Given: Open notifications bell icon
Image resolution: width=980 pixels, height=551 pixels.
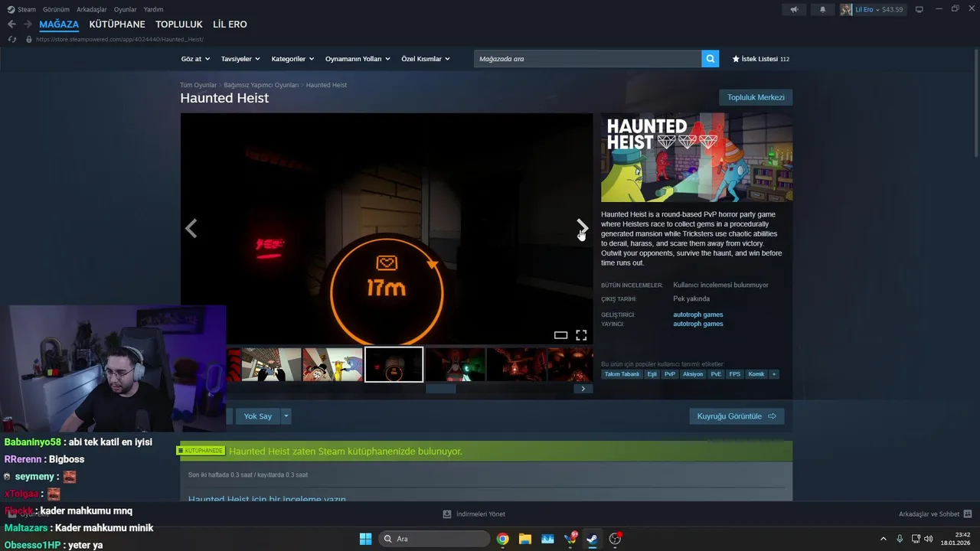Looking at the screenshot, I should point(823,9).
